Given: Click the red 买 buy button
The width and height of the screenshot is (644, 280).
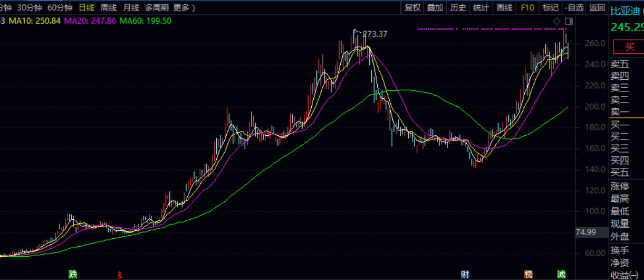Looking at the screenshot, I should tap(629, 46).
